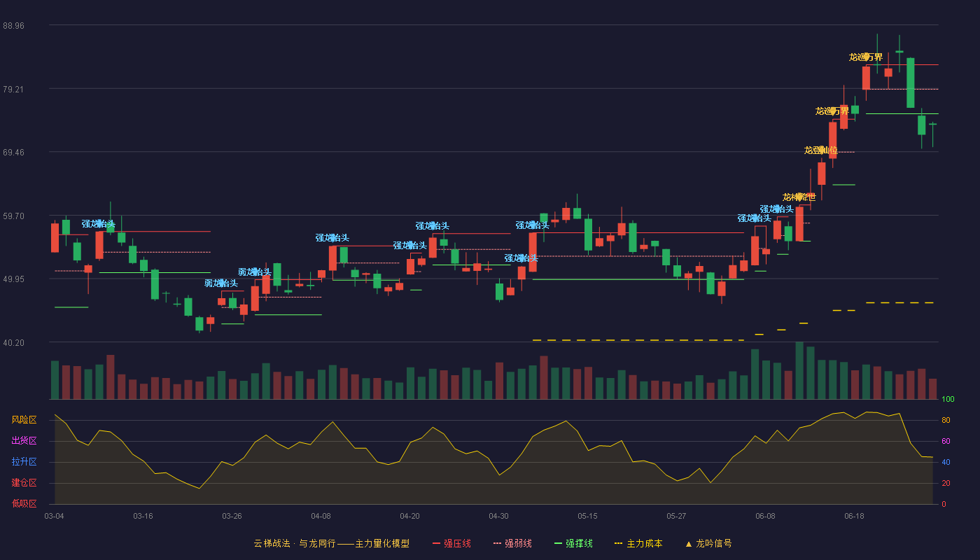The width and height of the screenshot is (980, 560).
Task: Click the green 100 indicator scale label
Action: tap(948, 400)
